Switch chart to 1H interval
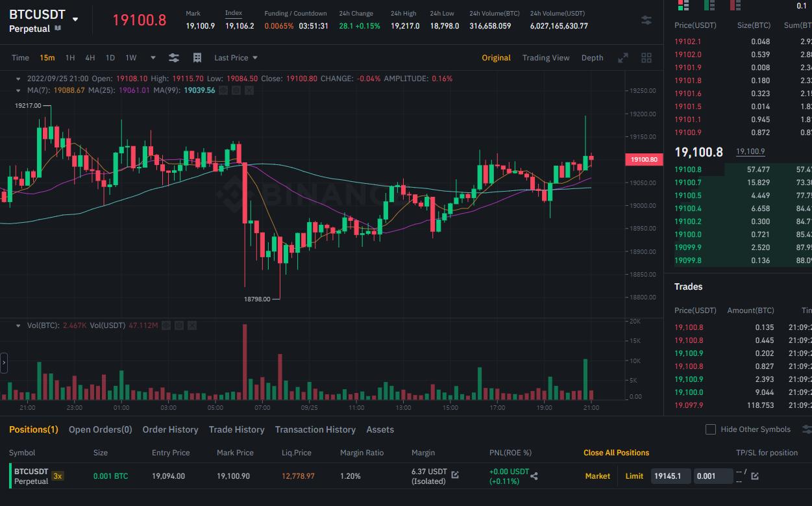 tap(70, 58)
